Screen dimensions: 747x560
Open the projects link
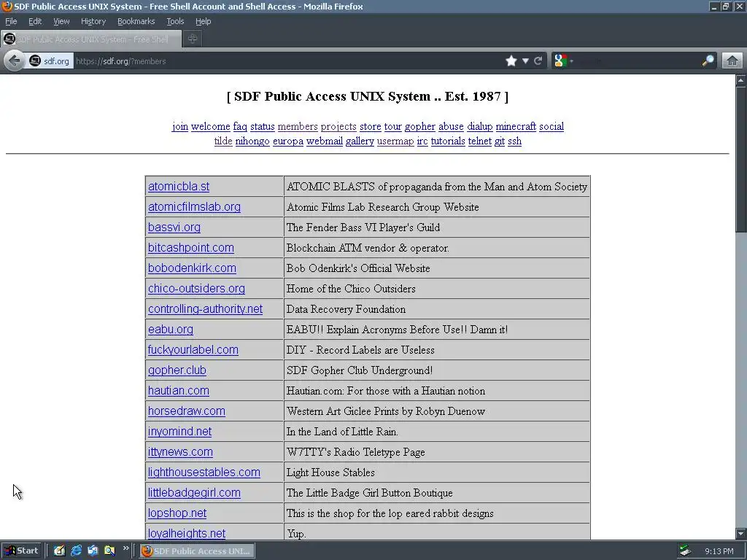tap(338, 127)
